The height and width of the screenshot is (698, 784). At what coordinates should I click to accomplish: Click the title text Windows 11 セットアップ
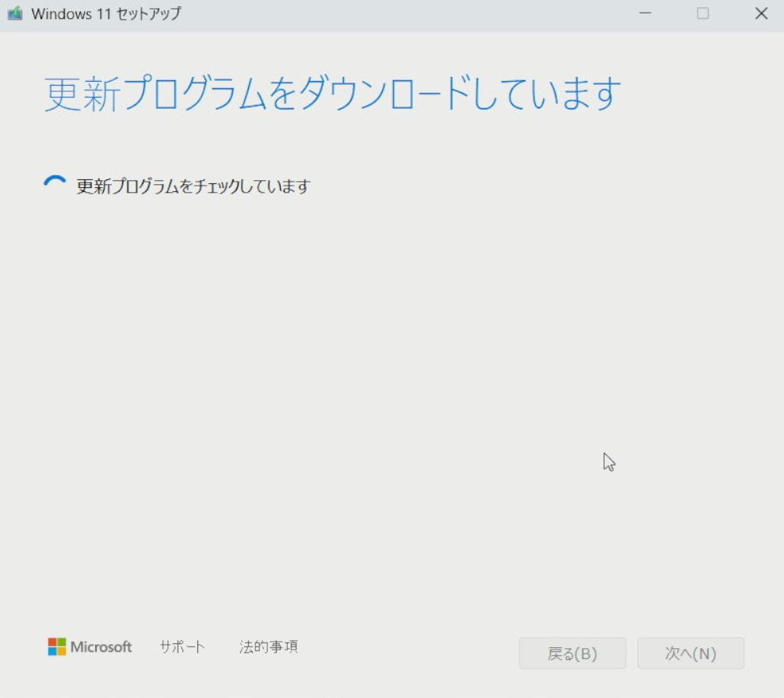coord(106,13)
